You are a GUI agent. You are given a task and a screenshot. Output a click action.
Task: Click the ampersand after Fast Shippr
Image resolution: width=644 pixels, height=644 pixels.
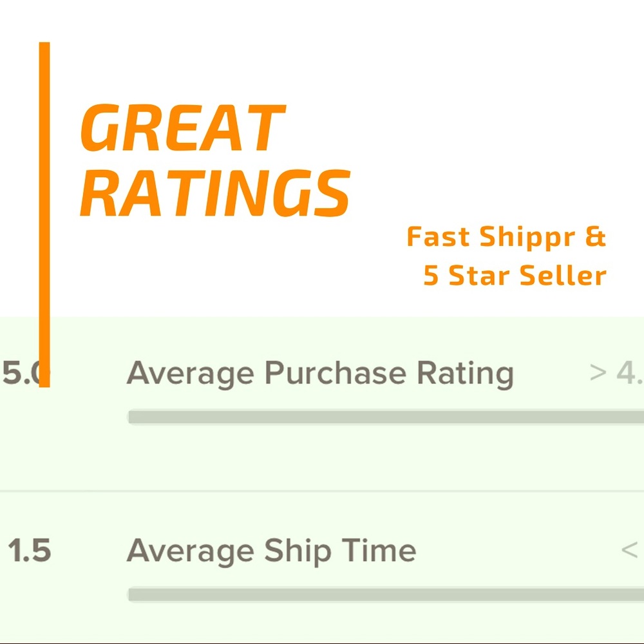[x=596, y=237]
